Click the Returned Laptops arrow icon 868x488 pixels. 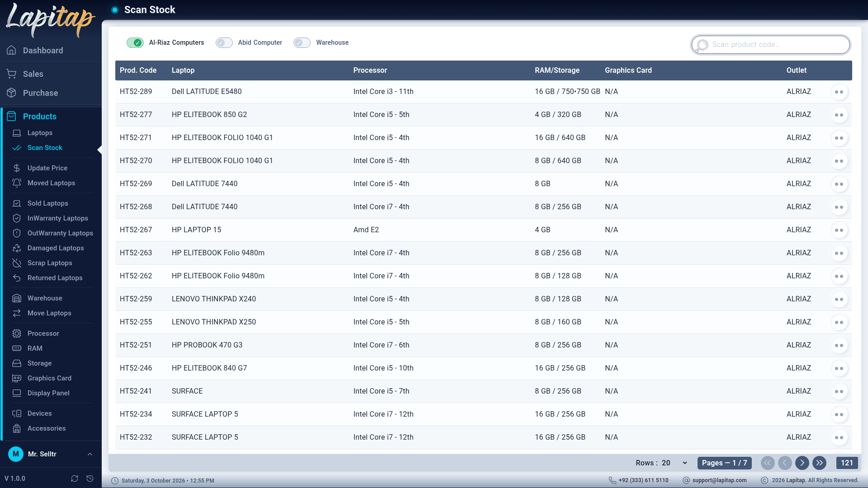(x=17, y=278)
